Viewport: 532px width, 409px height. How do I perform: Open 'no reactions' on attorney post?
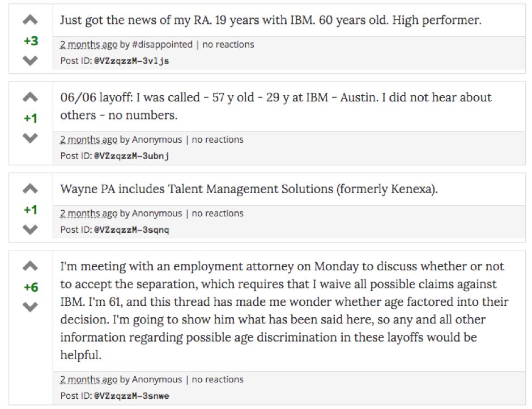coord(218,380)
